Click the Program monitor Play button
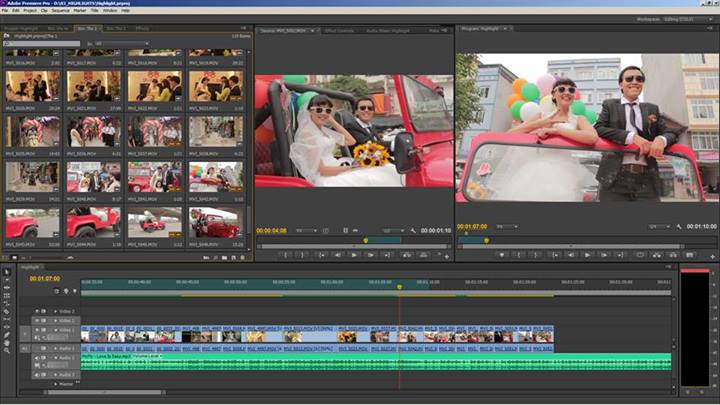Viewport: 720px width, 405px height. (586, 255)
